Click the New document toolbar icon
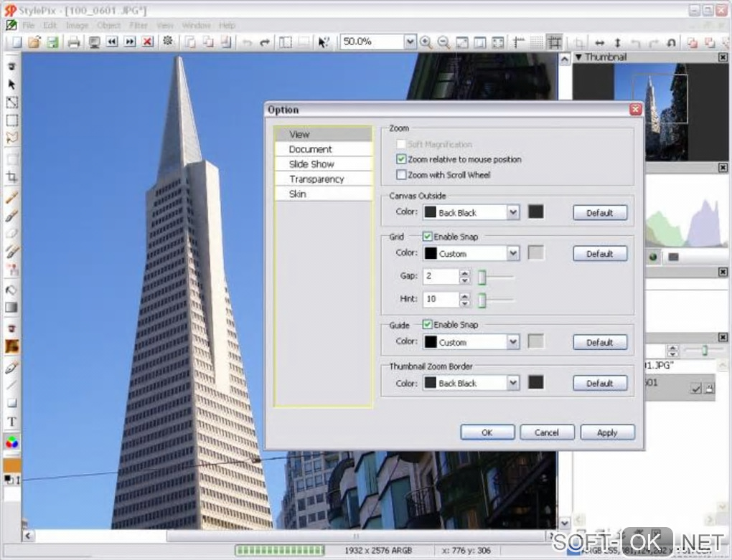This screenshot has width=732, height=560. pos(17,42)
